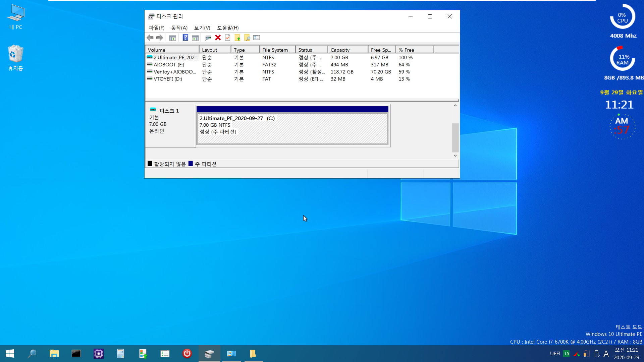This screenshot has width=644, height=362.
Task: Click the 118.72 GB capacity cell
Action: tap(342, 72)
